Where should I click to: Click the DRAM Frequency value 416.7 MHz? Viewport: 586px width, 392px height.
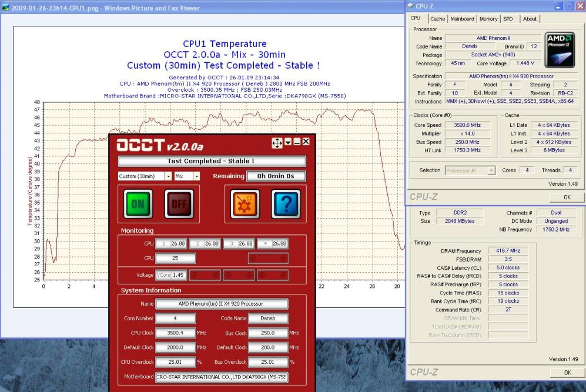point(508,251)
